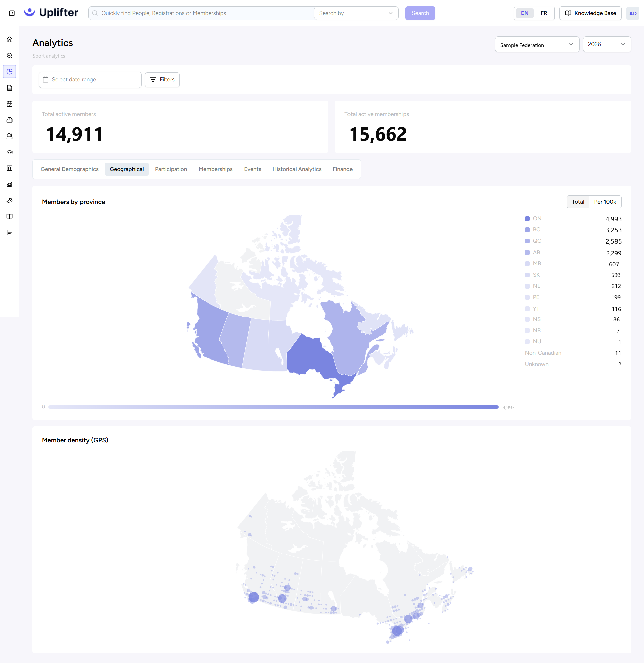Click the ON legend color swatch
644x663 pixels.
[527, 219]
